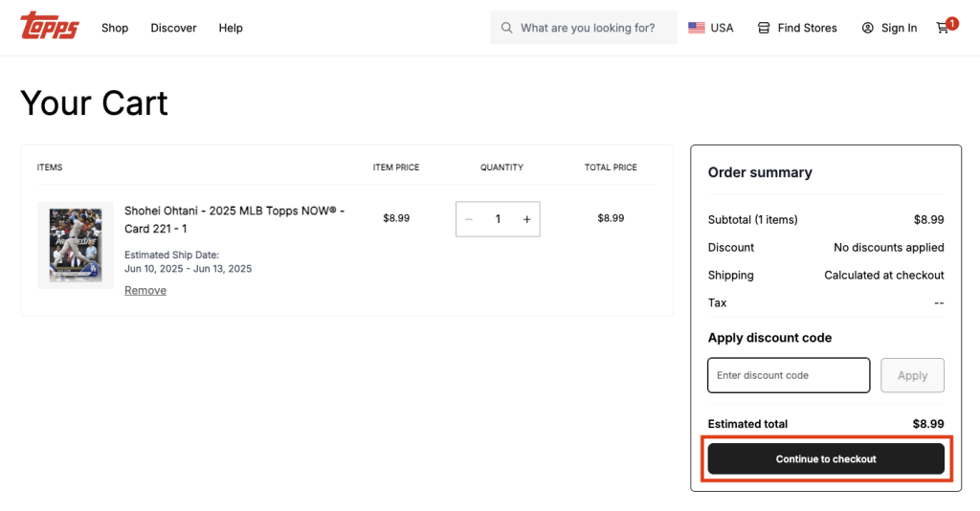Click the USA flag icon
Image resolution: width=980 pixels, height=511 pixels.
697,28
